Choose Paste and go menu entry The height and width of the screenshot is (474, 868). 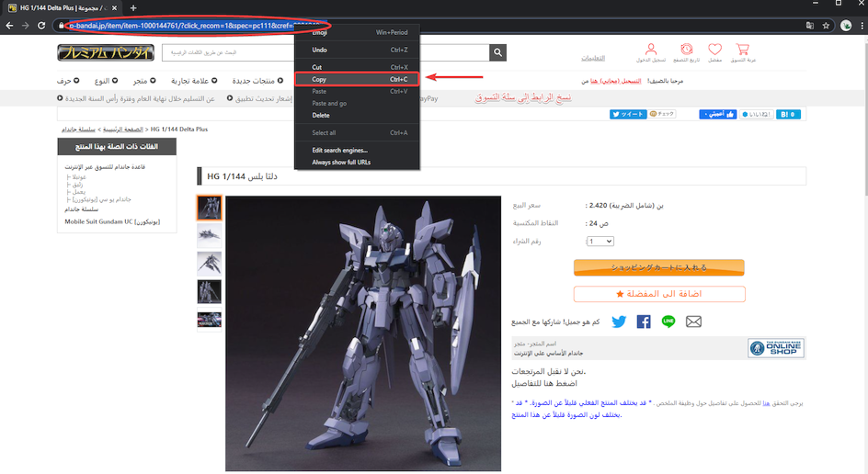click(357, 104)
